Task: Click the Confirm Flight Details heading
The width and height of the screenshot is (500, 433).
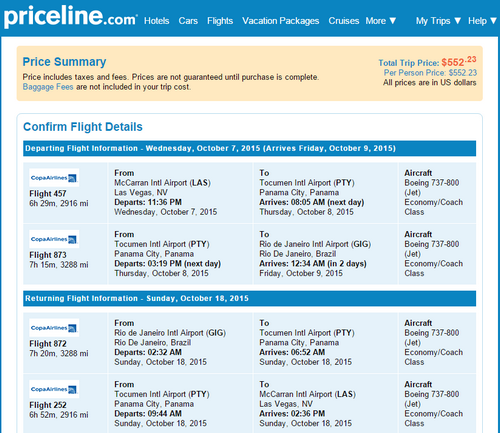Action: pos(83,127)
